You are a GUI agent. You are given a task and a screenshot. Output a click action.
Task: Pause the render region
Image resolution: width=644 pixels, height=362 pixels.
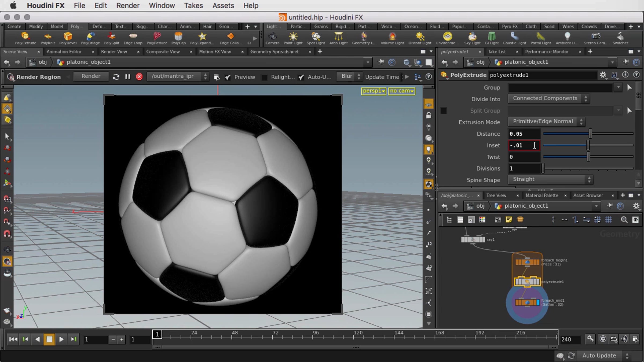click(127, 77)
